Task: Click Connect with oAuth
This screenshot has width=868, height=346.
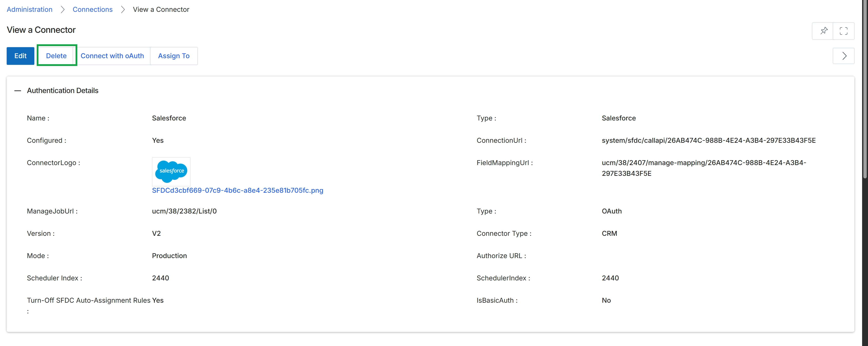Action: pos(112,56)
